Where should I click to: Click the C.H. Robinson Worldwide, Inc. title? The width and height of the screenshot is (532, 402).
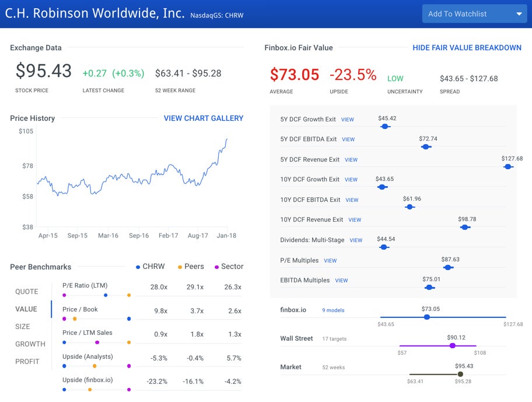point(94,13)
